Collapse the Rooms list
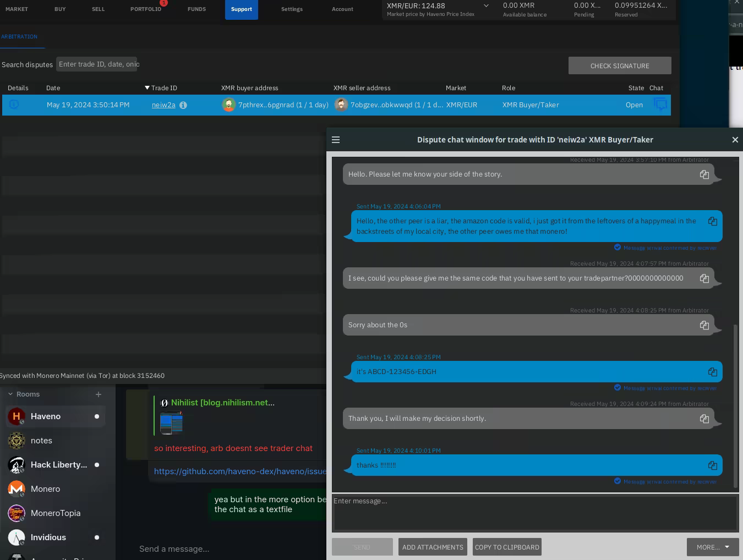Image resolution: width=743 pixels, height=560 pixels. (x=10, y=394)
